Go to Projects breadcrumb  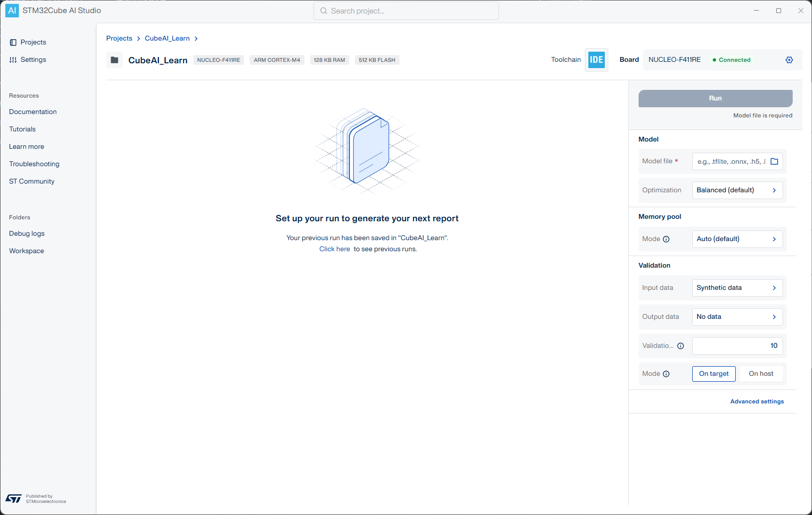[x=119, y=39]
